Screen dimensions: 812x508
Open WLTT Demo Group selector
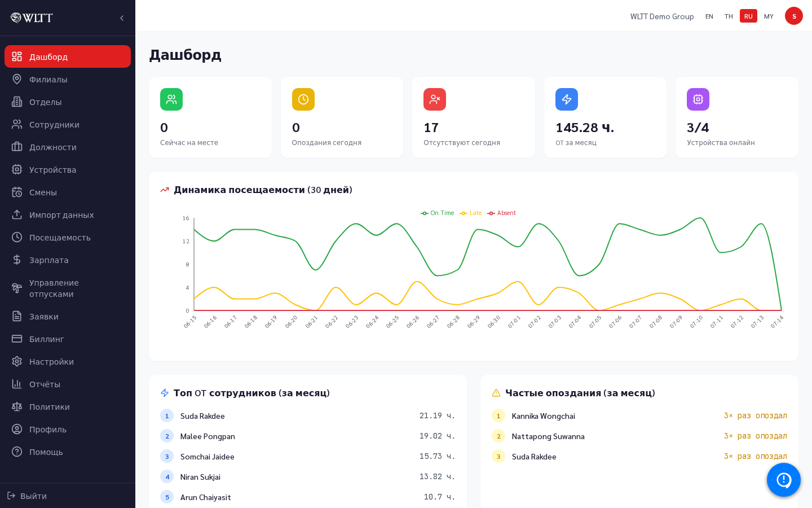point(662,16)
